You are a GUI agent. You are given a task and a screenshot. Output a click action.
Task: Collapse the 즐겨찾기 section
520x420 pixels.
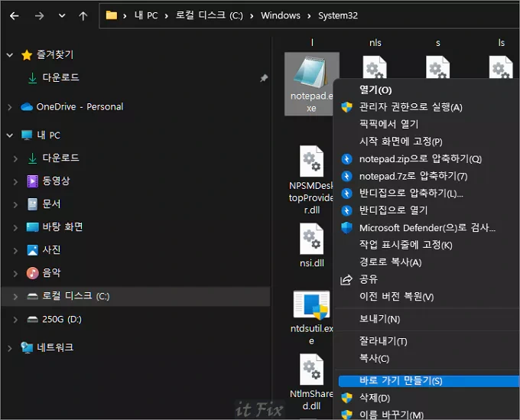point(10,55)
